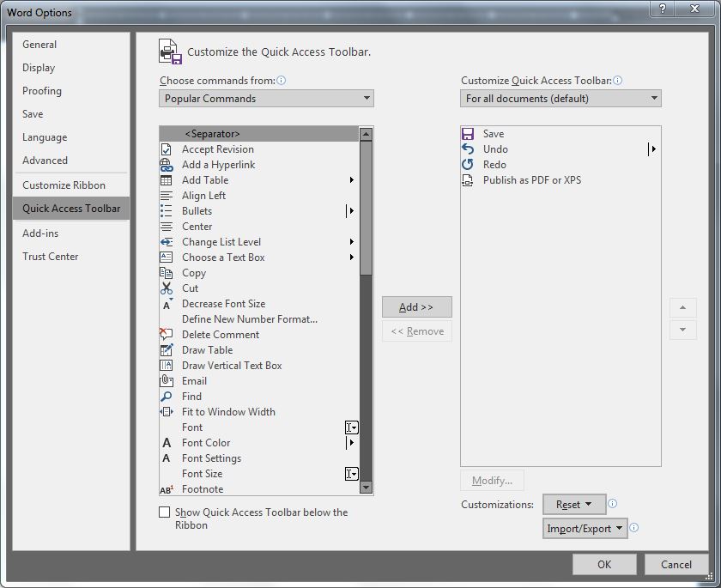Click the Redo icon in toolbar list
This screenshot has height=588, width=721.
point(468,165)
